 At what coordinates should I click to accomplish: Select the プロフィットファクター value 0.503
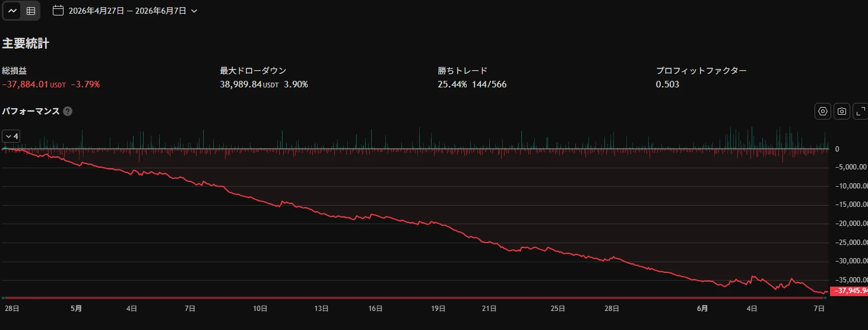(x=667, y=84)
